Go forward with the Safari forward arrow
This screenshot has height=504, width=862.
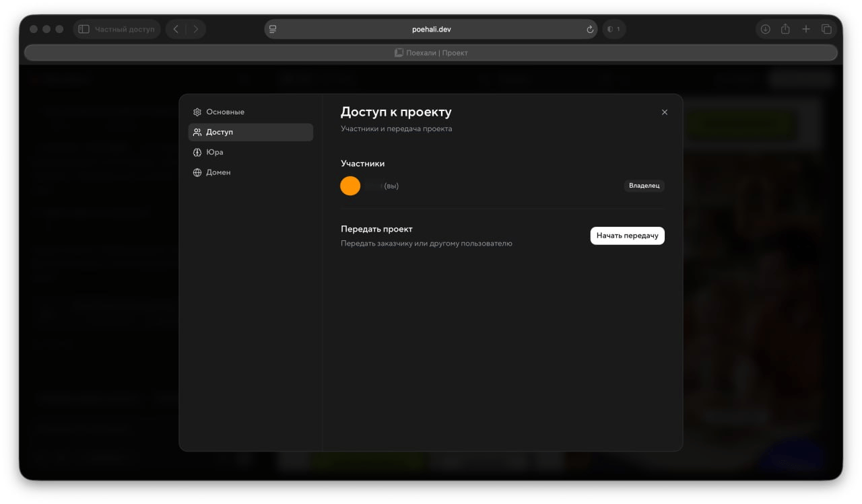tap(196, 29)
